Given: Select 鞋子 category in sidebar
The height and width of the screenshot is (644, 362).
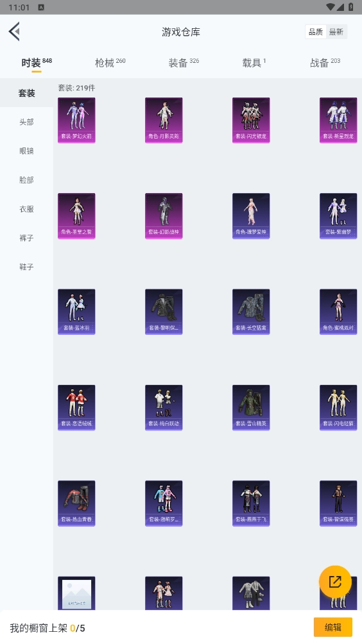Looking at the screenshot, I should (27, 267).
